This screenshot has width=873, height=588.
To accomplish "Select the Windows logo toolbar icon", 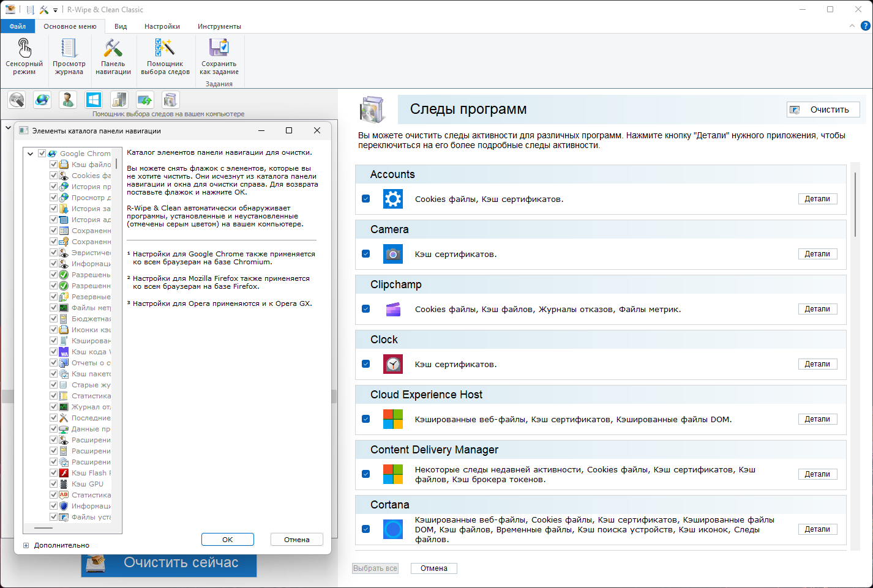I will point(94,100).
